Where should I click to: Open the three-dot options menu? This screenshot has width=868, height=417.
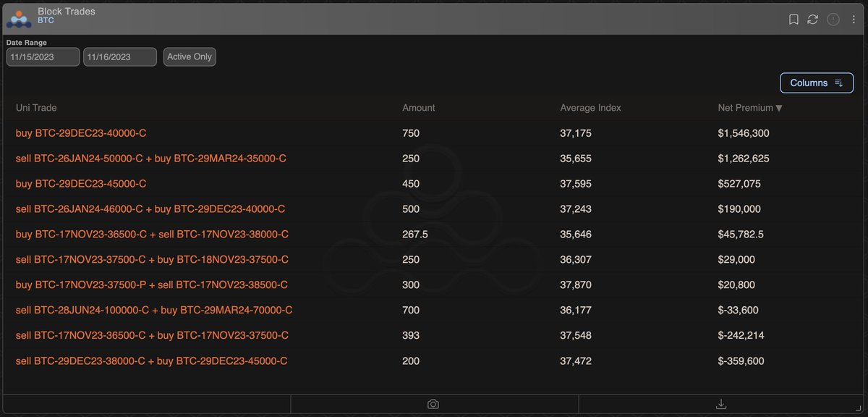[x=854, y=20]
